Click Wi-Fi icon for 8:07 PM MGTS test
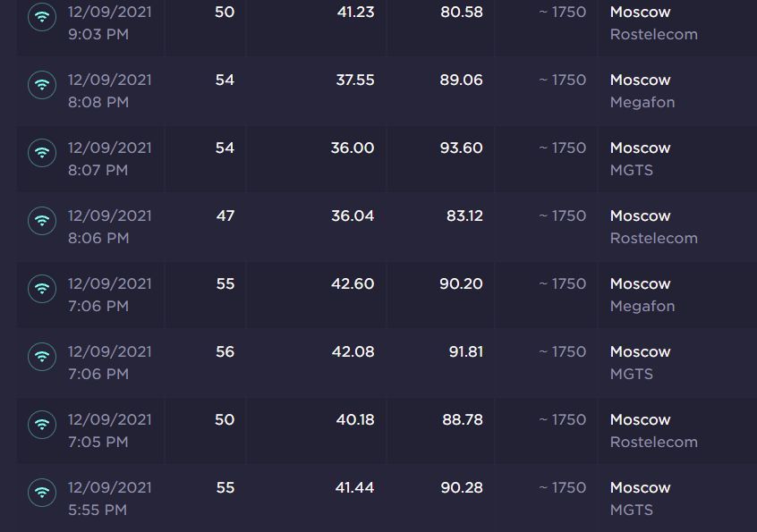 [x=41, y=153]
